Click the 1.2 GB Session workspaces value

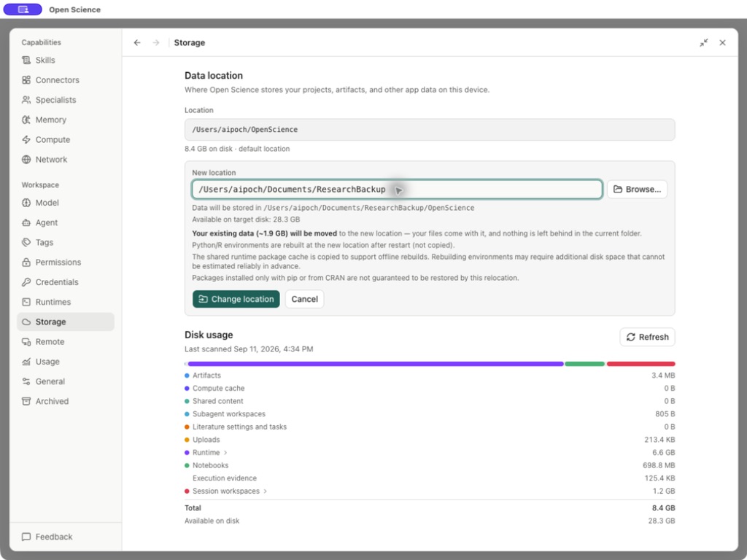click(664, 491)
